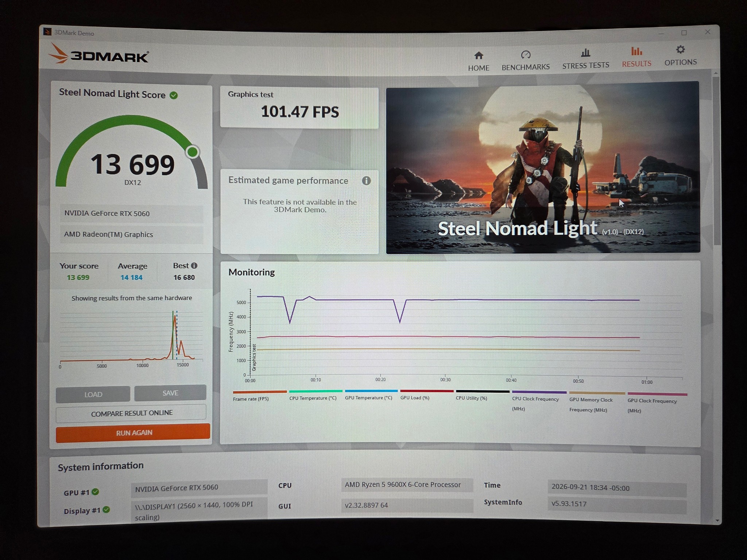Click the vertical scrollbar thumb
The image size is (747, 560).
pyautogui.click(x=716, y=160)
